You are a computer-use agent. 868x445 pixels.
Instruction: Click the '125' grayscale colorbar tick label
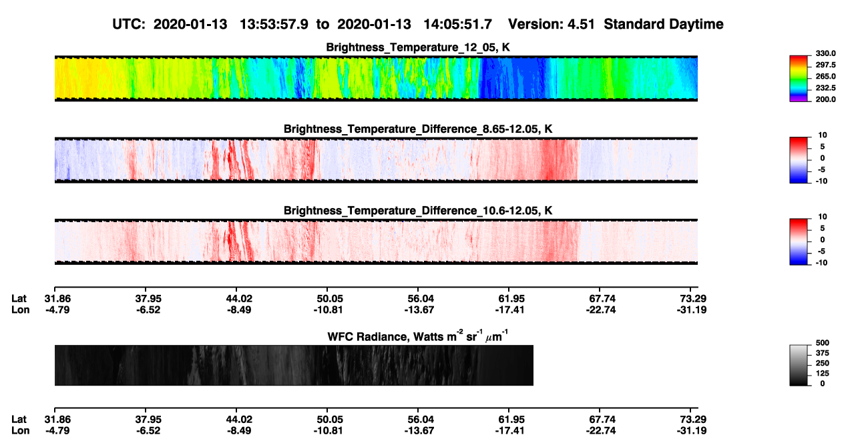[x=824, y=374]
